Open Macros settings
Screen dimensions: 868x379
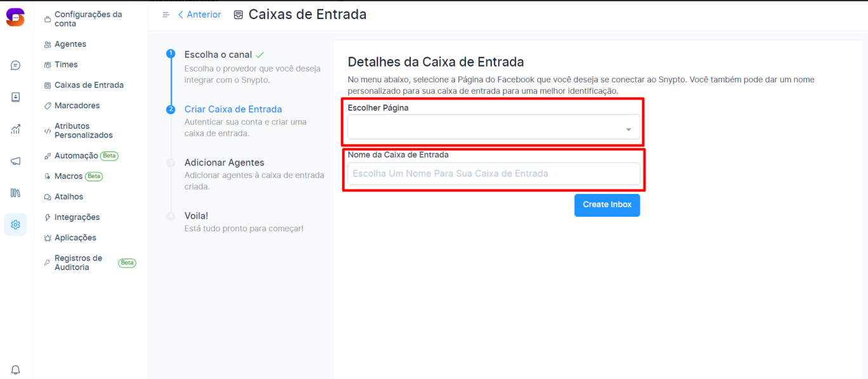pos(68,176)
